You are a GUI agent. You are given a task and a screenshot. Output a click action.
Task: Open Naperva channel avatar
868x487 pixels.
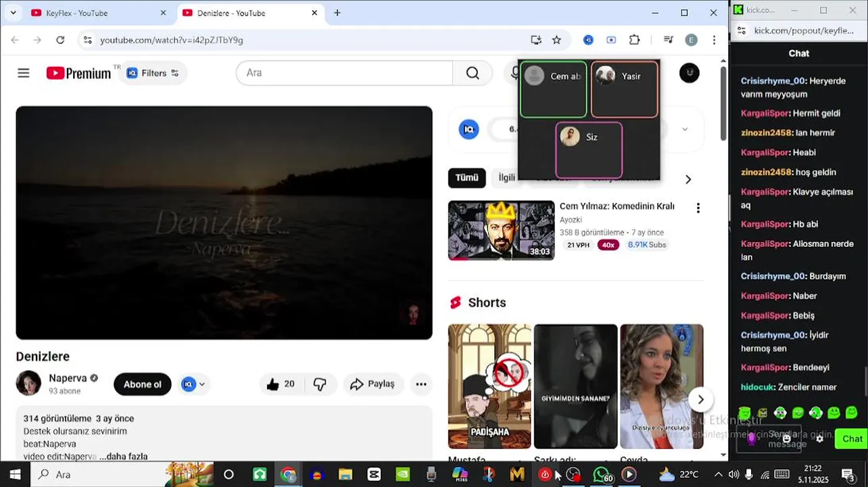coord(28,384)
